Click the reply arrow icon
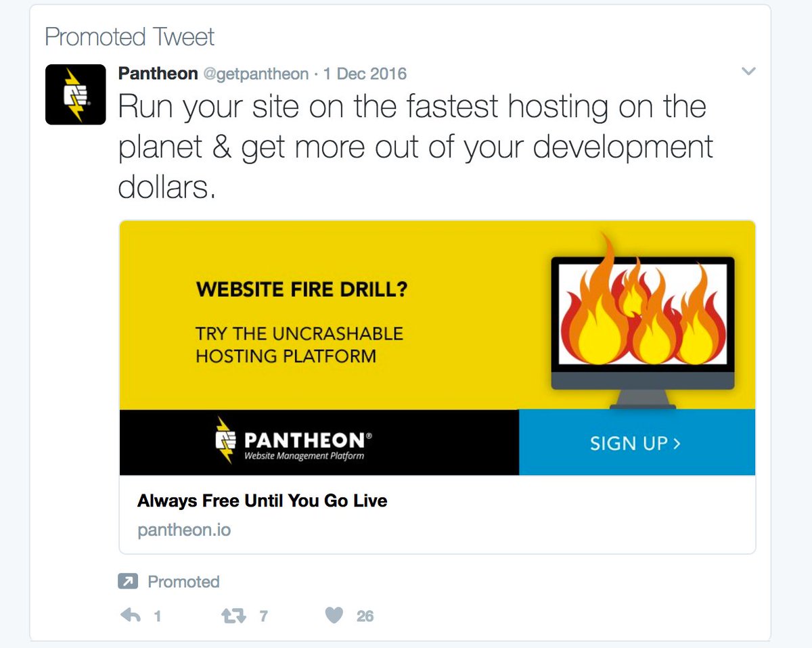 [x=130, y=616]
